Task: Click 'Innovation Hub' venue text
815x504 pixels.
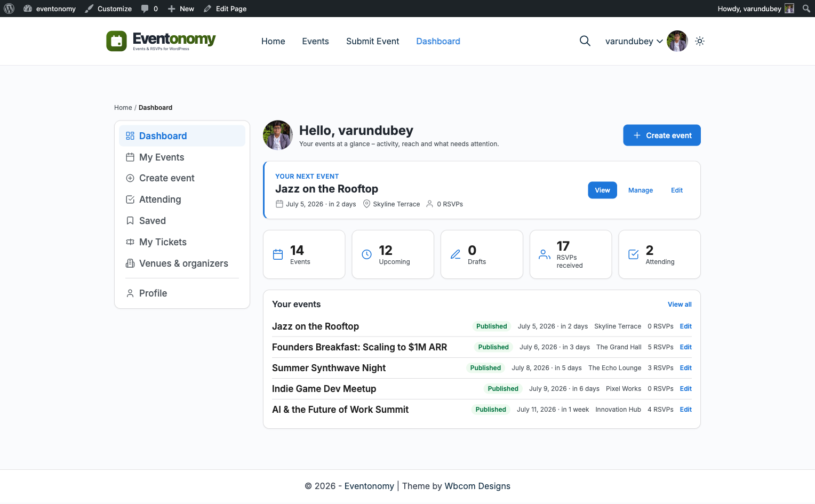Action: pyautogui.click(x=618, y=410)
